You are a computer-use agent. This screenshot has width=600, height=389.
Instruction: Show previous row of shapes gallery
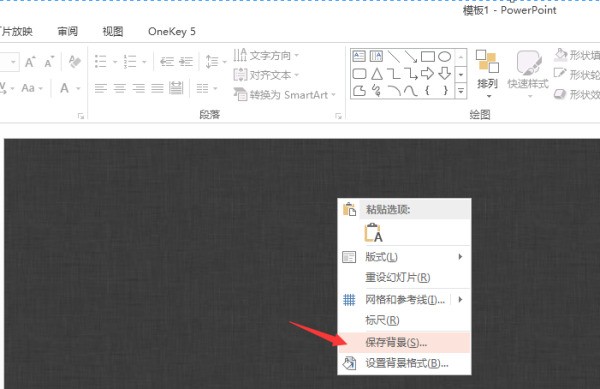click(461, 57)
